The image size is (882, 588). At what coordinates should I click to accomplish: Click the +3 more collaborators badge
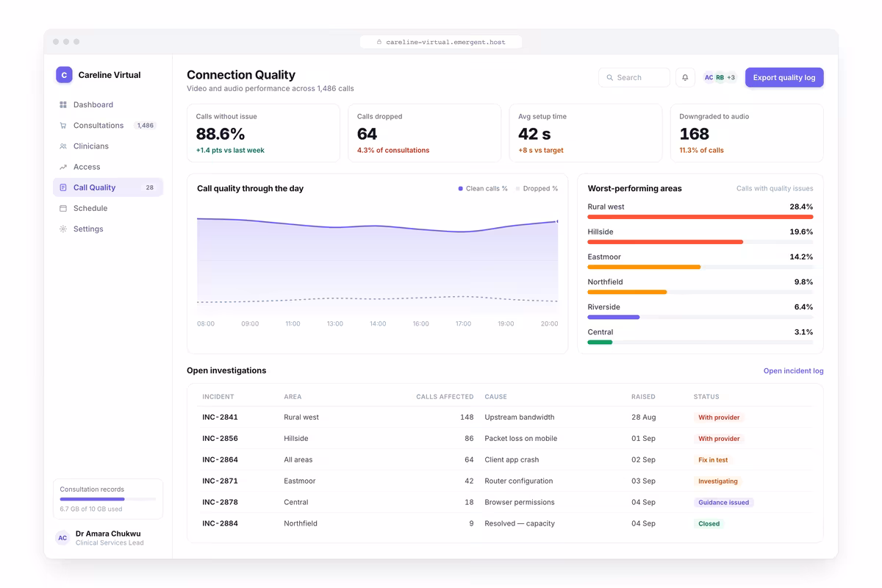coord(731,77)
